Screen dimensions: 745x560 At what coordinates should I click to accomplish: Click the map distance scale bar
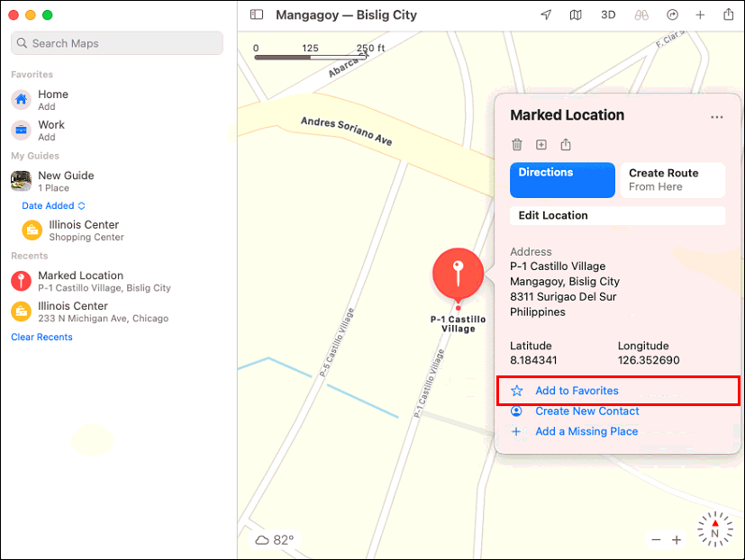[x=310, y=58]
